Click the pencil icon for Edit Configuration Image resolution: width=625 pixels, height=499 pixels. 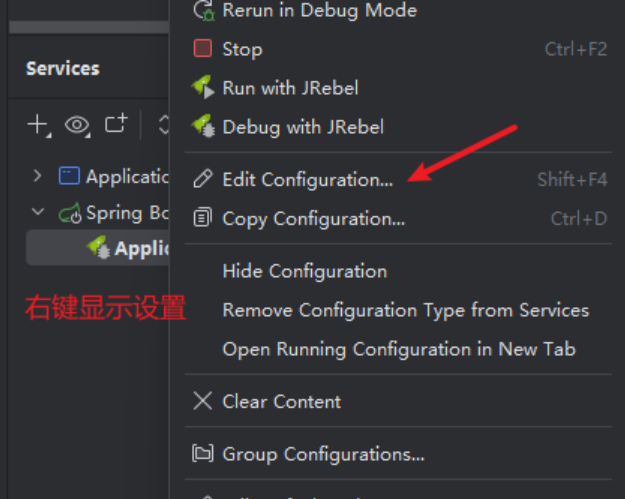(x=203, y=179)
